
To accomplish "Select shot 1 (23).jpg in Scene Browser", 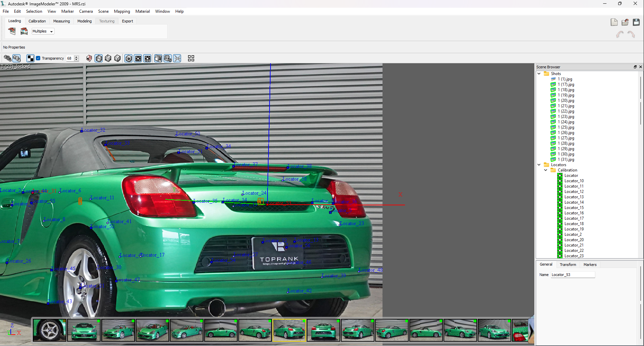I will tap(566, 117).
